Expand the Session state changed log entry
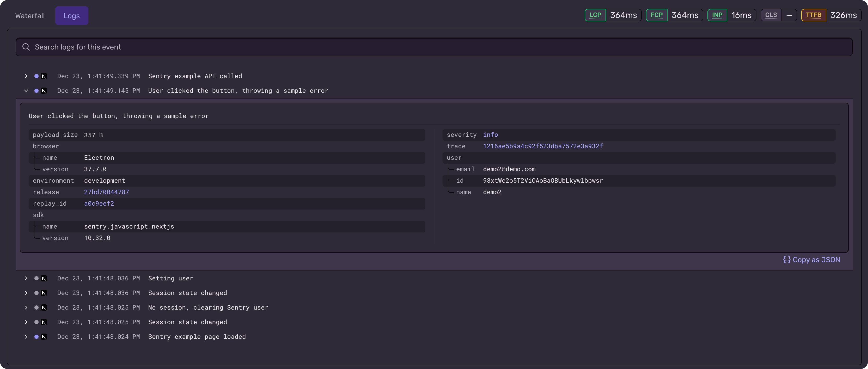Image resolution: width=868 pixels, height=369 pixels. pyautogui.click(x=26, y=293)
